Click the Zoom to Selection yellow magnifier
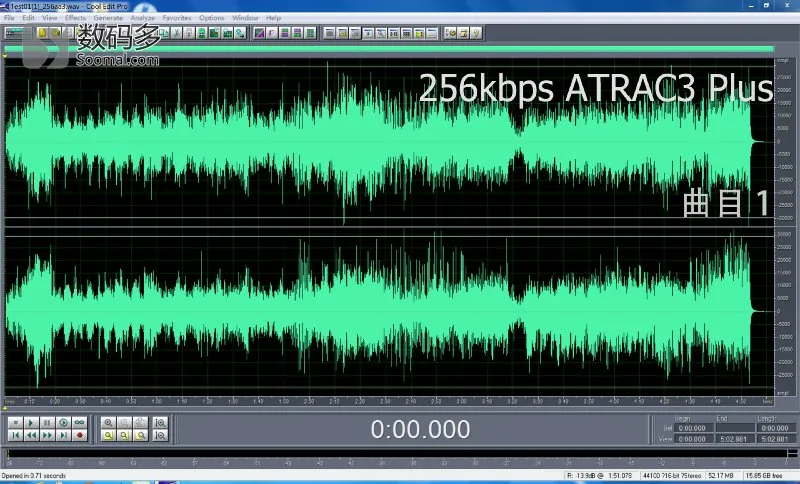The width and height of the screenshot is (800, 484). [108, 436]
